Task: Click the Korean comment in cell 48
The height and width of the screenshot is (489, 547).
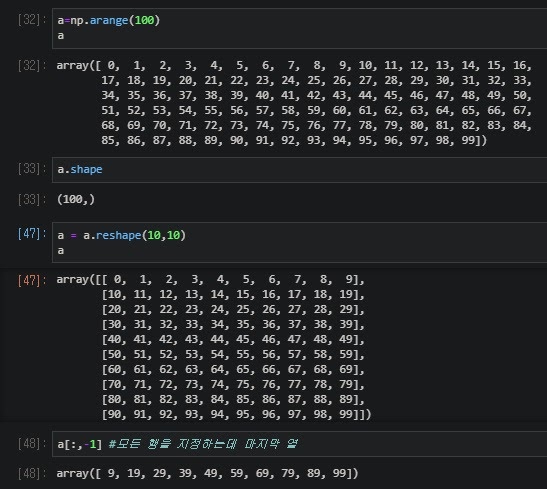Action: click(203, 444)
